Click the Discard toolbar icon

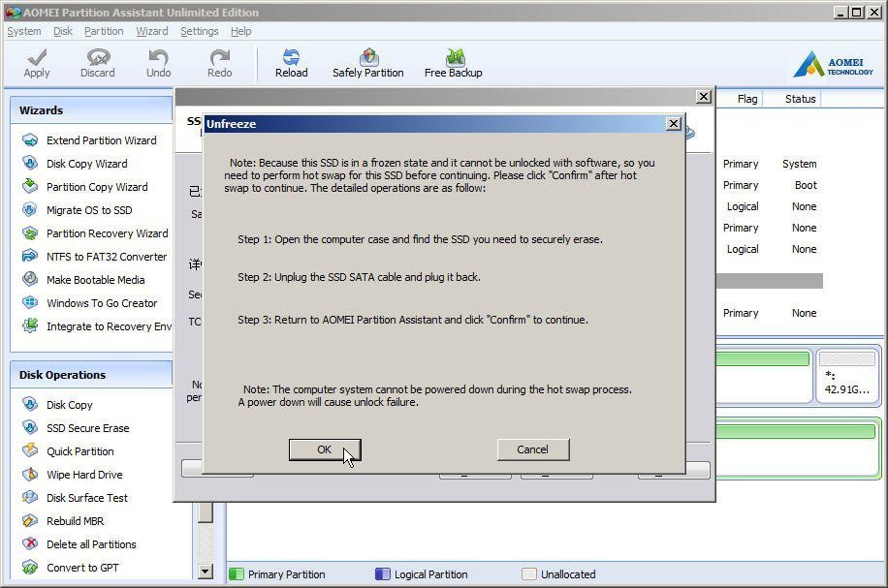click(x=98, y=56)
